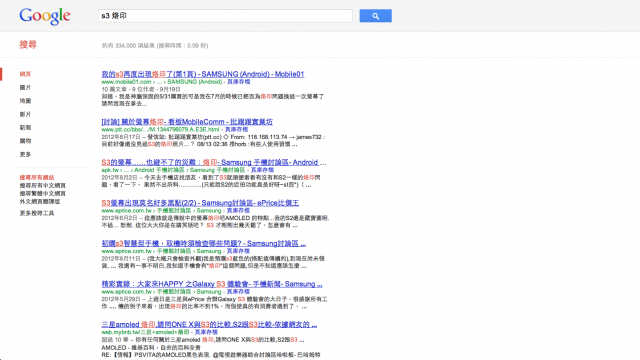Choose the 外文網頁翻譯版 filter
The image size is (640, 360).
coord(40,201)
